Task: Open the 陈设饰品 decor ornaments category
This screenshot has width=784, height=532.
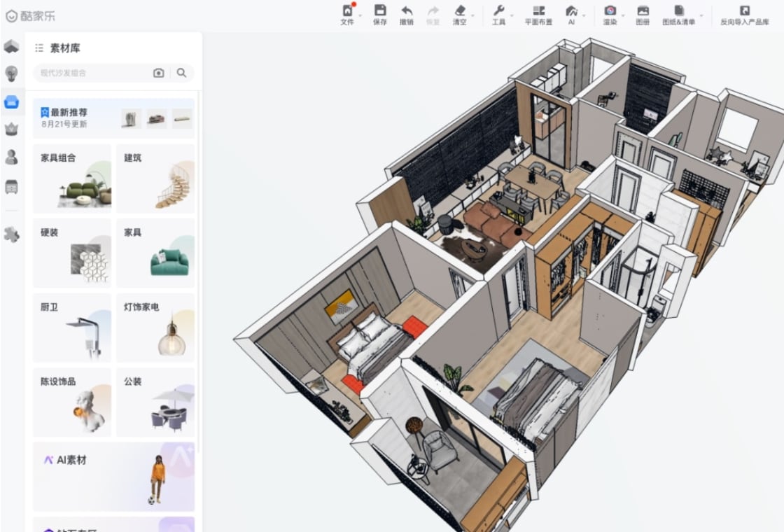Action: point(73,402)
